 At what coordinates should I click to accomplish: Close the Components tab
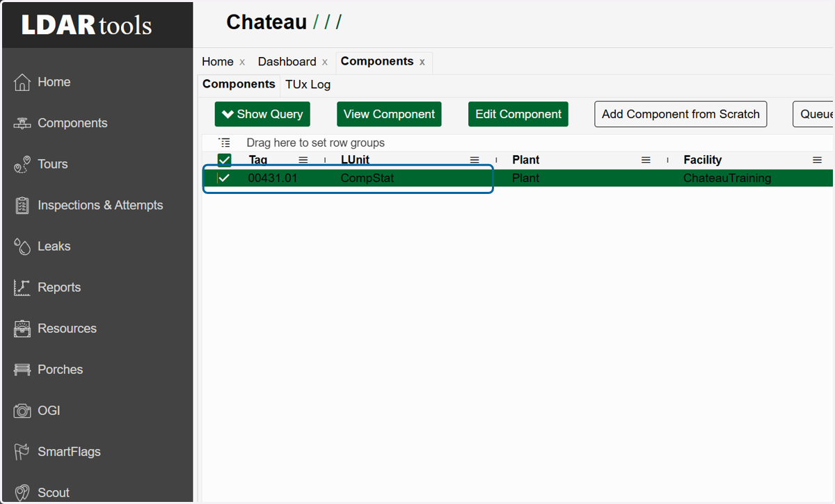422,62
